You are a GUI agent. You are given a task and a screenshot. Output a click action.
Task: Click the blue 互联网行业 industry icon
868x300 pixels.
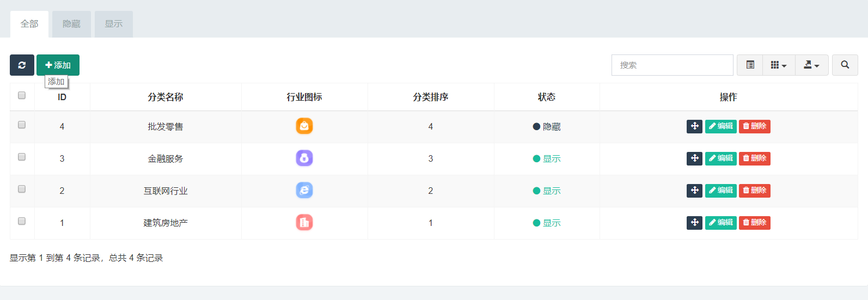click(x=304, y=191)
